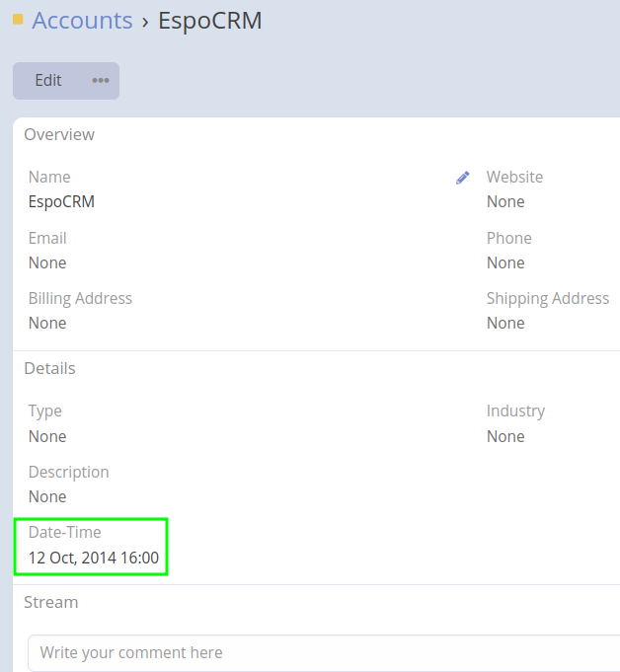Image resolution: width=620 pixels, height=672 pixels.
Task: Click the Description field value
Action: [47, 496]
